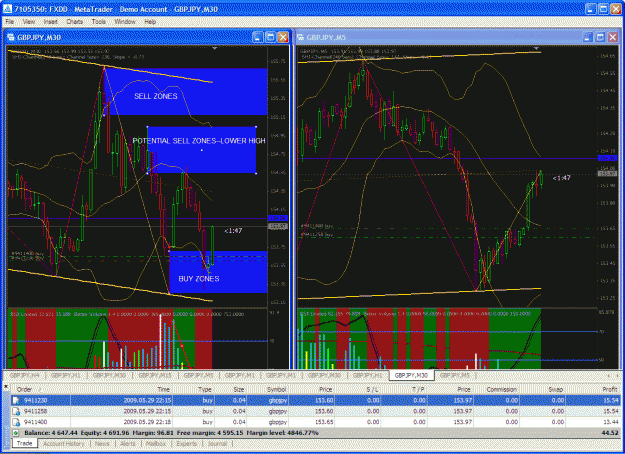Click the <1:47 timer label on M30 chart
This screenshot has height=454, width=625.
coord(233,230)
